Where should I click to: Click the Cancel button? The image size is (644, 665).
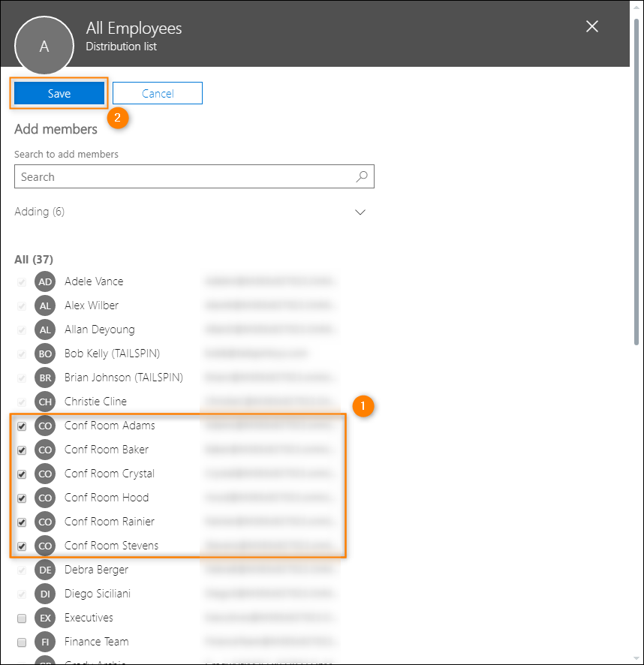[157, 93]
